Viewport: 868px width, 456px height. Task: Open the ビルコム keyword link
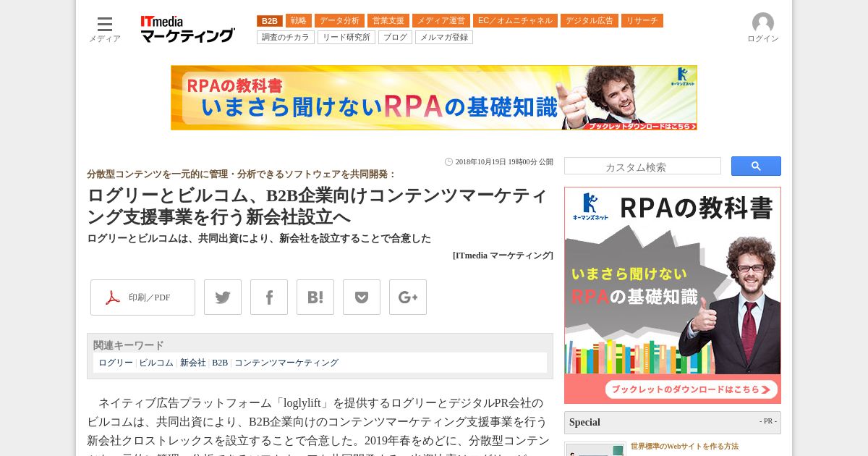[x=156, y=363]
